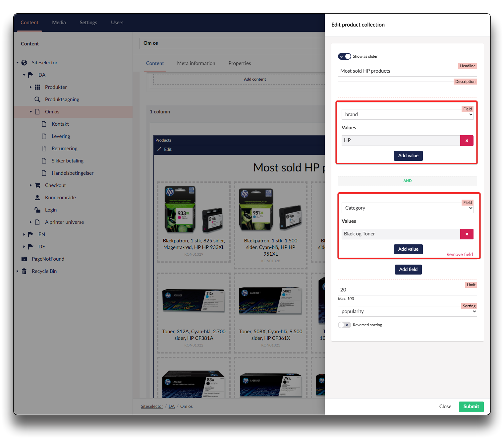Expand the Checkout tree node
Viewport: 504px width, 439px height.
point(30,185)
